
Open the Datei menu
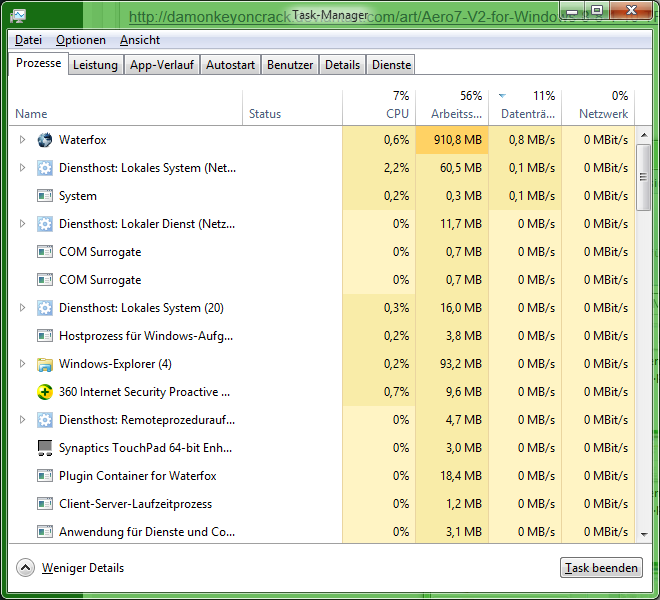coord(28,40)
